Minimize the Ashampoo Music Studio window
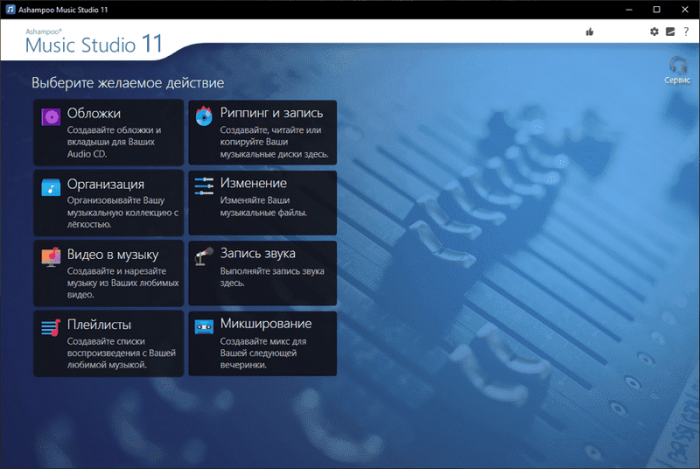The height and width of the screenshot is (469, 700). tap(629, 9)
